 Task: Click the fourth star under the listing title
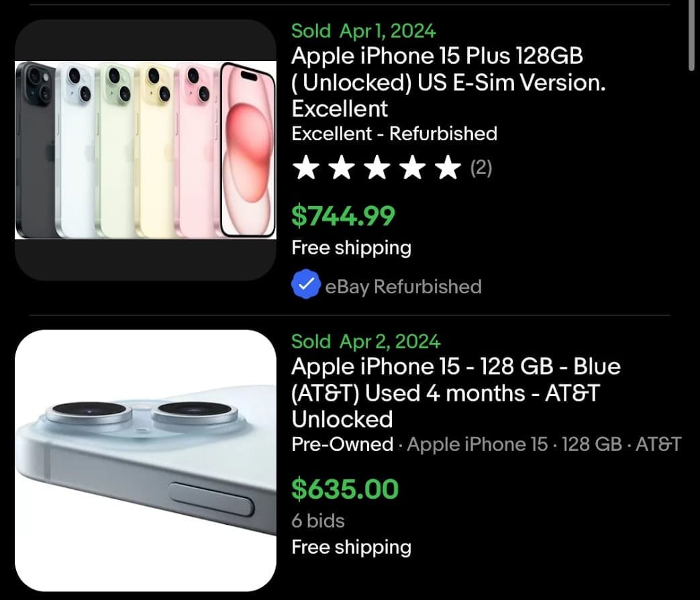click(412, 168)
